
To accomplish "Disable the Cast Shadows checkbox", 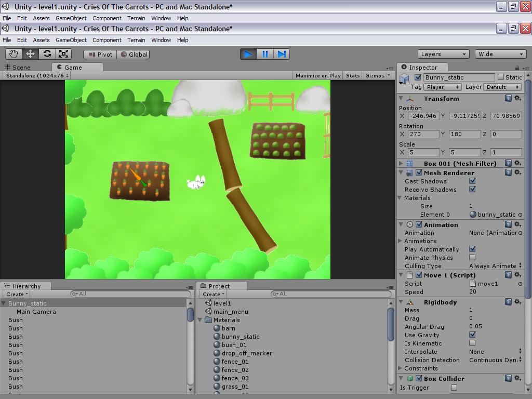I will 472,181.
